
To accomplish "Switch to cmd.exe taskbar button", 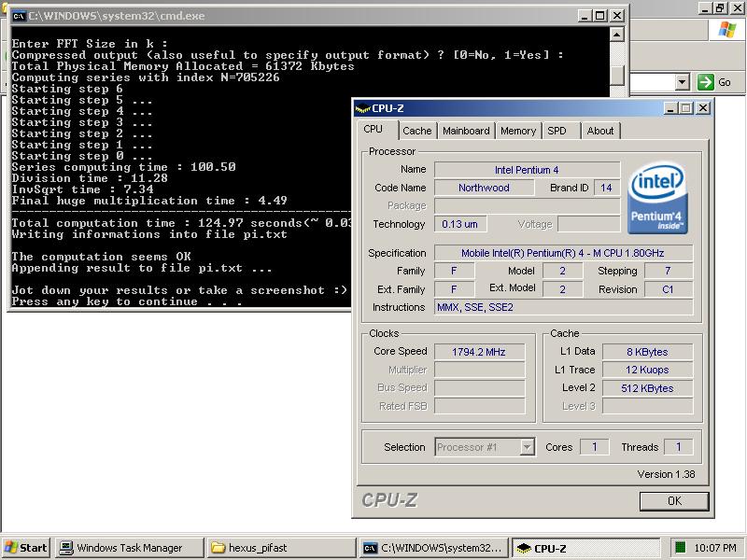I will tap(434, 548).
